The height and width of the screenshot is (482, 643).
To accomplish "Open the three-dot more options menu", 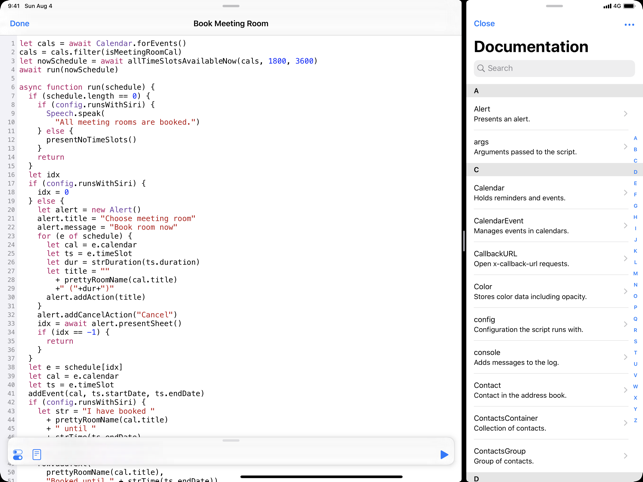I will pyautogui.click(x=628, y=24).
